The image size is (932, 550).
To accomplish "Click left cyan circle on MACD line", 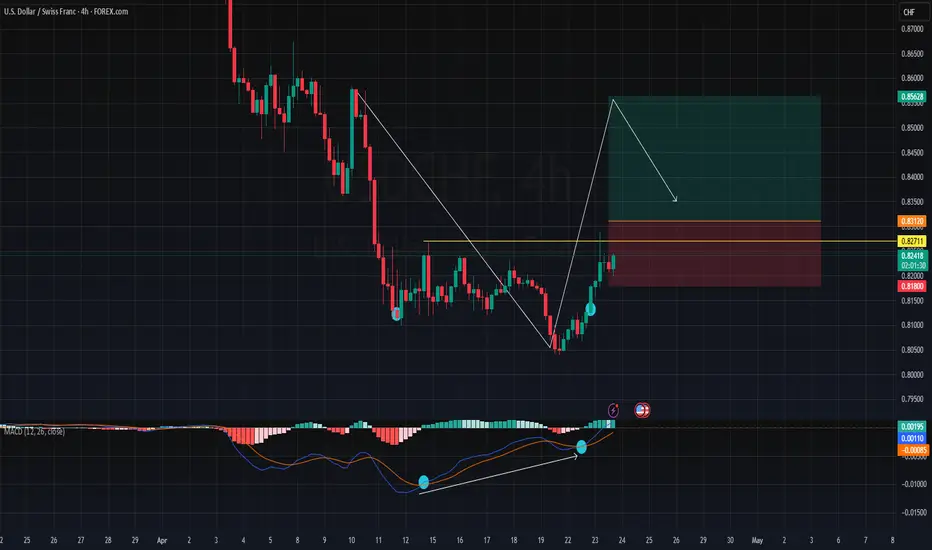I will tap(423, 482).
